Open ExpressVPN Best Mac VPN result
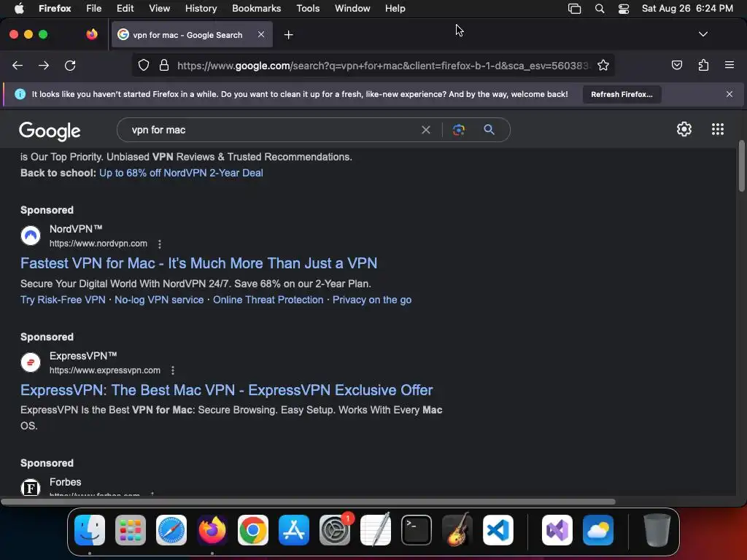This screenshot has width=747, height=560. pyautogui.click(x=226, y=390)
